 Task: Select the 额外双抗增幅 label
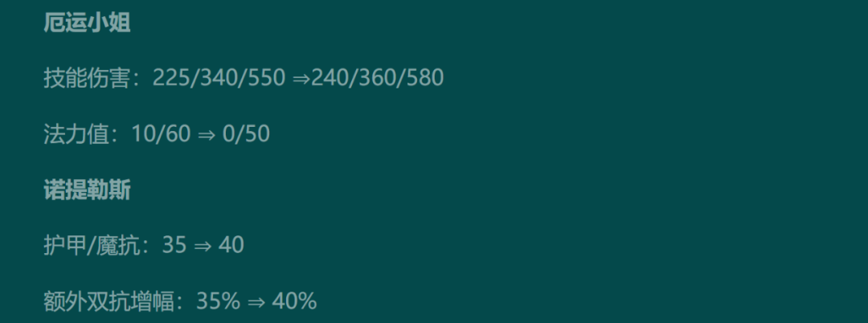point(108,301)
